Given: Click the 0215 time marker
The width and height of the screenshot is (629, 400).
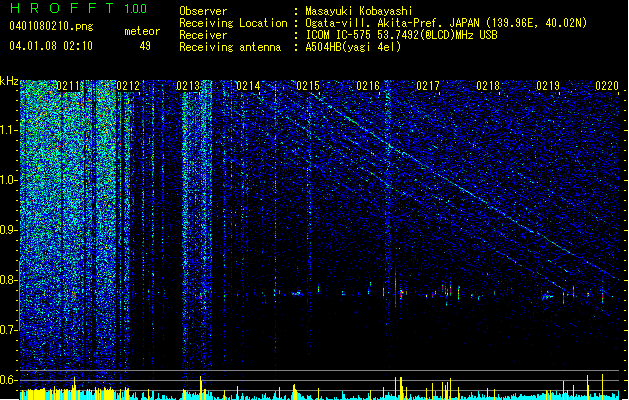Looking at the screenshot, I should click(x=308, y=86).
